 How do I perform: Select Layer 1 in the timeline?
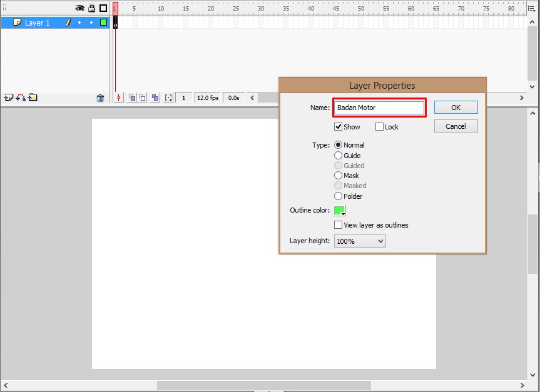click(x=38, y=23)
